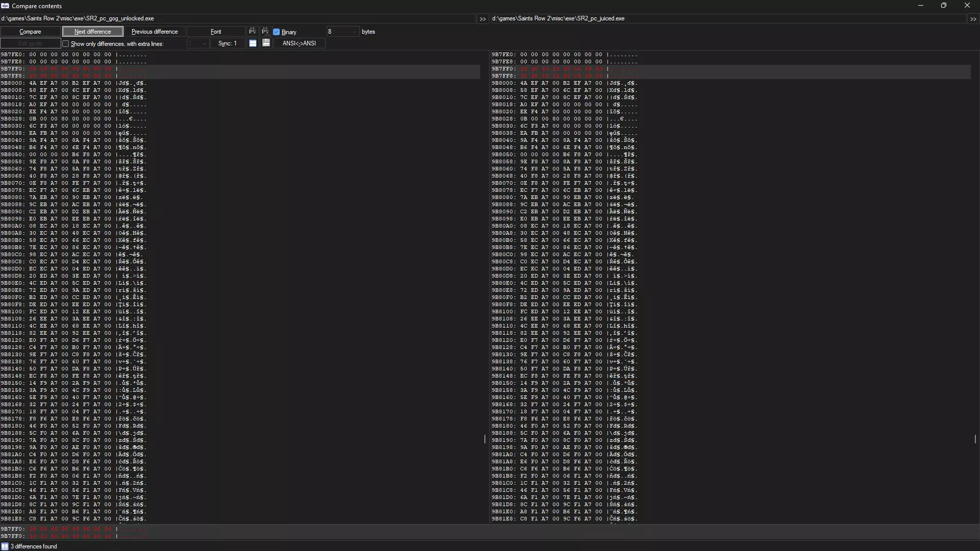Click the left file path field
This screenshot has width=980, height=551.
pyautogui.click(x=238, y=18)
